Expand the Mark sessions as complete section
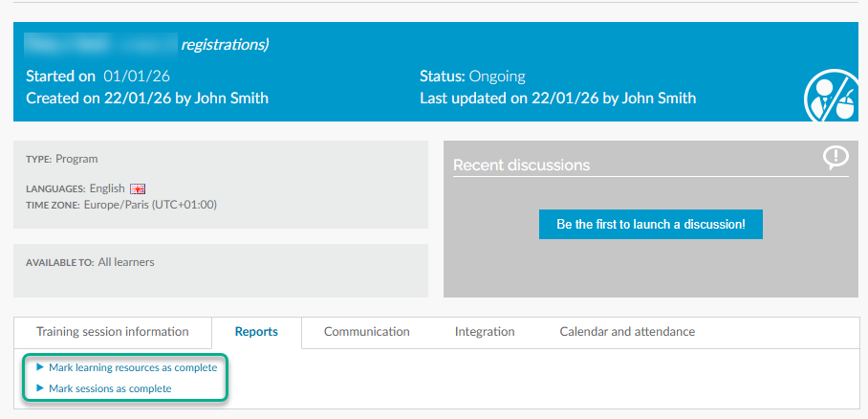 tap(109, 388)
